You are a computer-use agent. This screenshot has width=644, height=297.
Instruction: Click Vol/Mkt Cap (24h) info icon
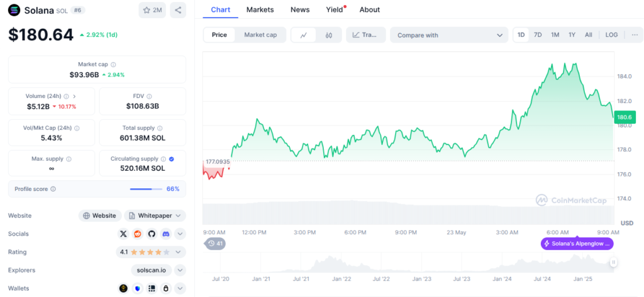click(x=77, y=128)
